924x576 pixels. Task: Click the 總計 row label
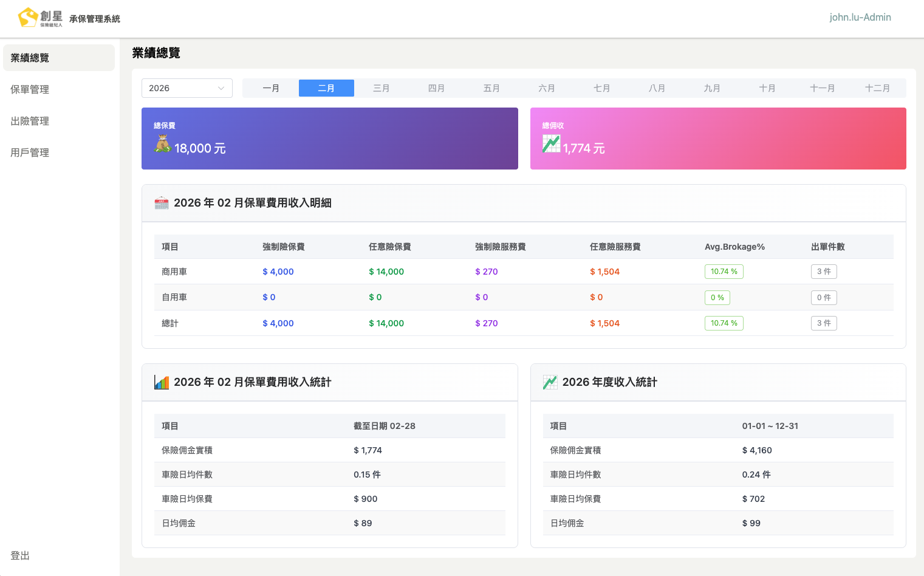coord(170,323)
